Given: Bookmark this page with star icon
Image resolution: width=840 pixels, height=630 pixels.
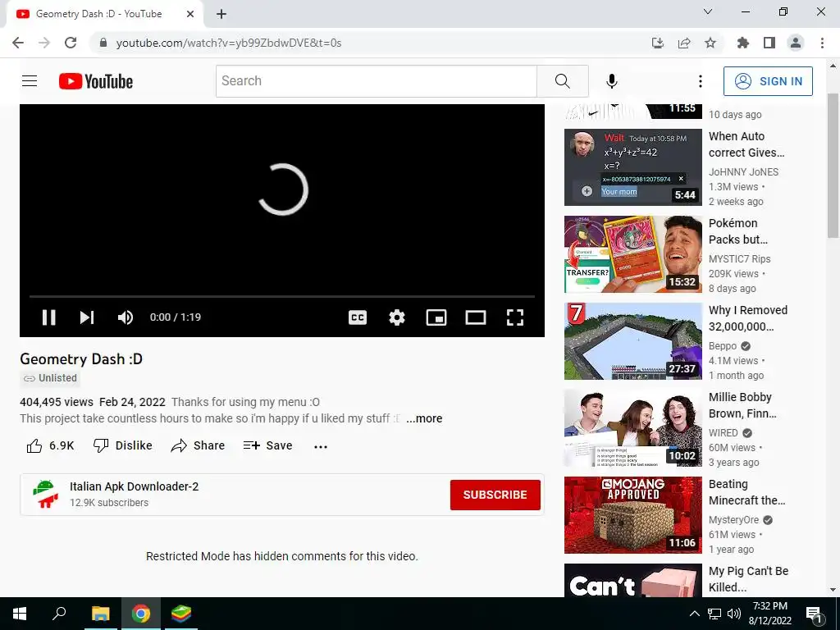Looking at the screenshot, I should 710,43.
